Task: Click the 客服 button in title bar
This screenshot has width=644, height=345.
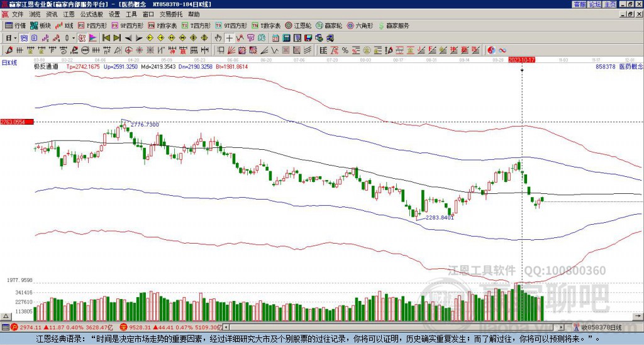Action: coord(580,4)
